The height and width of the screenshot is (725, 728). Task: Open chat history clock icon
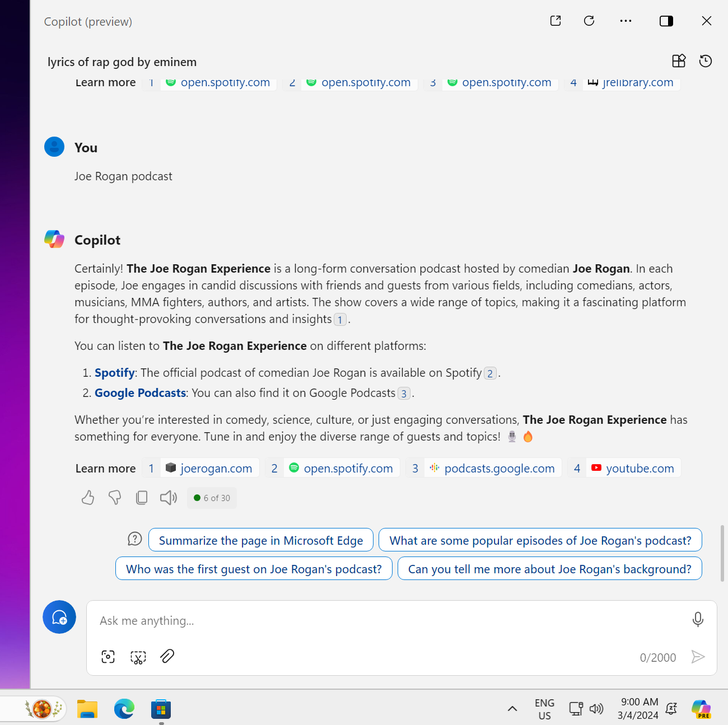[706, 61]
